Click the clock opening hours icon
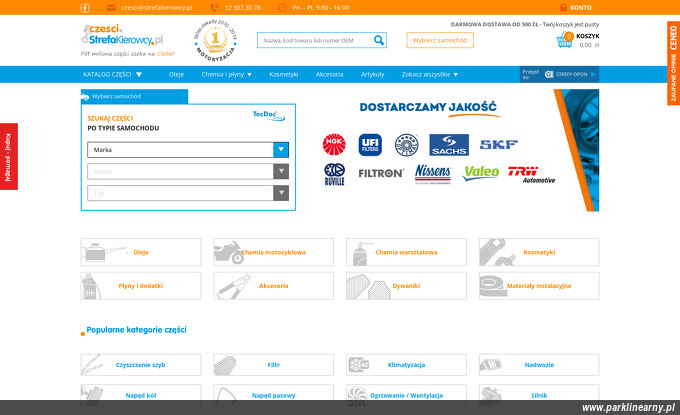Screen dimensions: 680x415 282,8
